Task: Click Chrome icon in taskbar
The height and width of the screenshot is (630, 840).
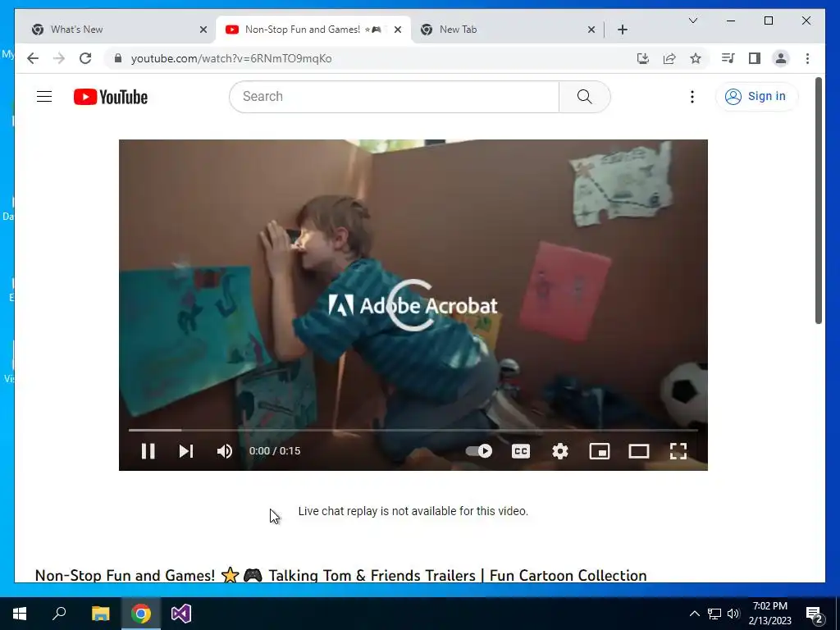Action: pos(140,614)
